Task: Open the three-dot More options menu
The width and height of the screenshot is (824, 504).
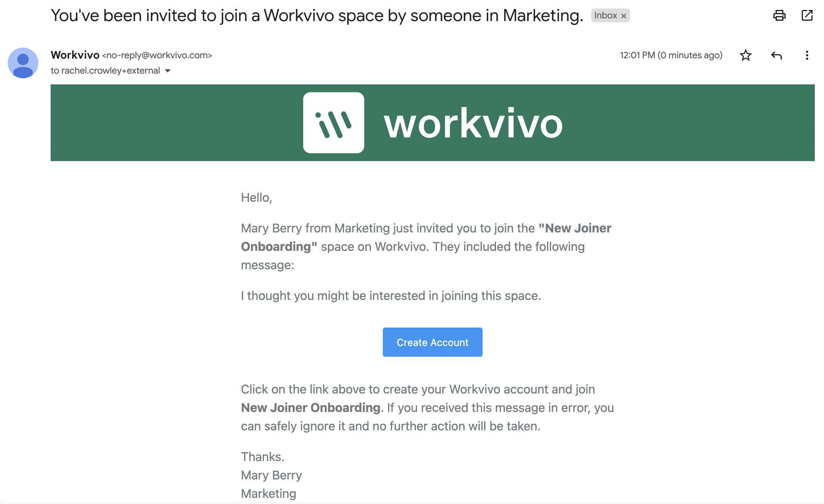Action: coord(807,55)
